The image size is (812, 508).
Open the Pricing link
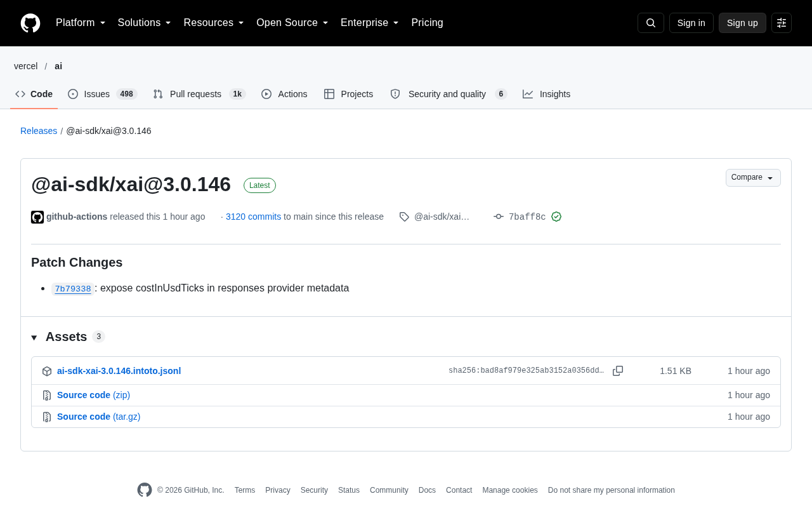click(428, 23)
